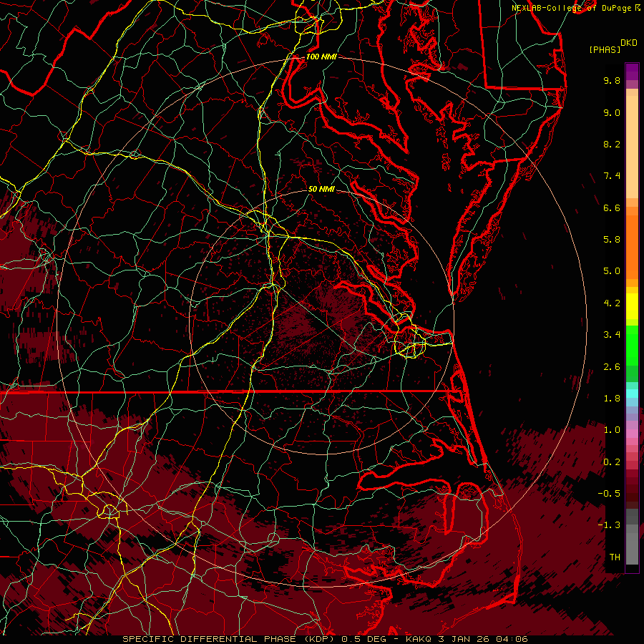
Task: Click the [PHAS] units label
Action: point(605,49)
